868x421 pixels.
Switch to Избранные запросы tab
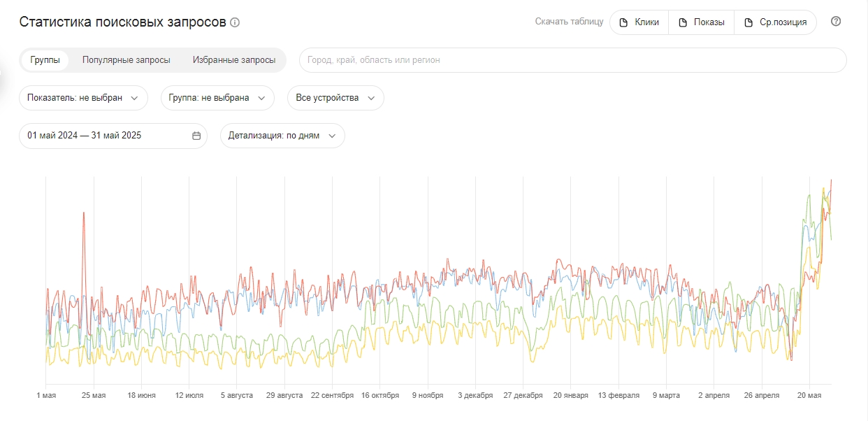(234, 60)
